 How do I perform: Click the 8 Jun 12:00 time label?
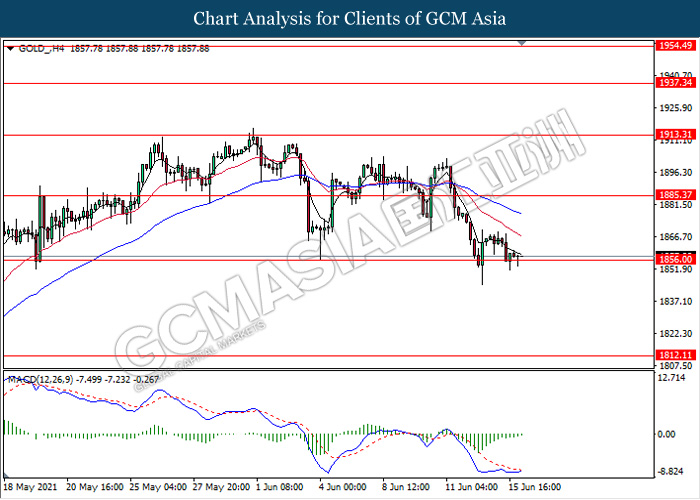click(408, 487)
